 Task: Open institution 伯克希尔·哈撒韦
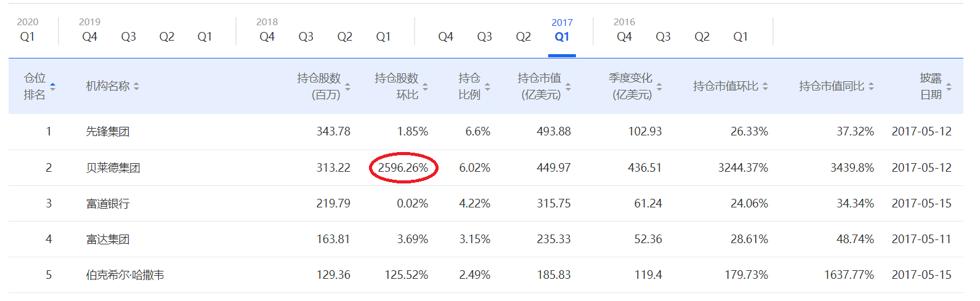point(125,275)
